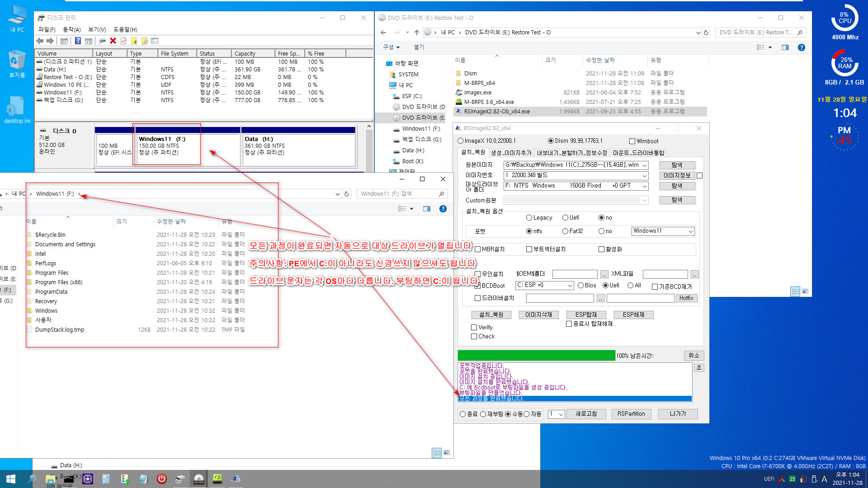Click the $OEM$폴더 input field
Image resolution: width=868 pixels, height=488 pixels.
tap(575, 274)
